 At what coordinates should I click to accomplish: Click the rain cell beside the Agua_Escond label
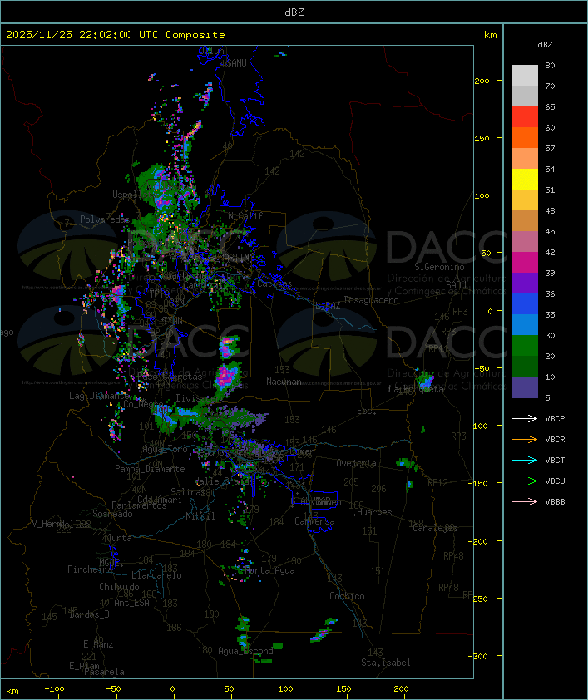(x=244, y=633)
